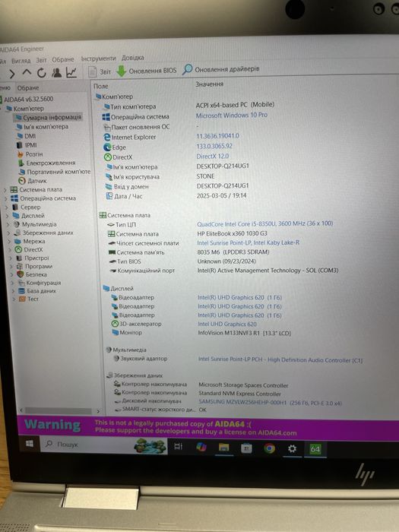Screen dimensions: 399x532
Task: Click the sidebar horizontal scrollbar right arrow
Action: point(98,411)
